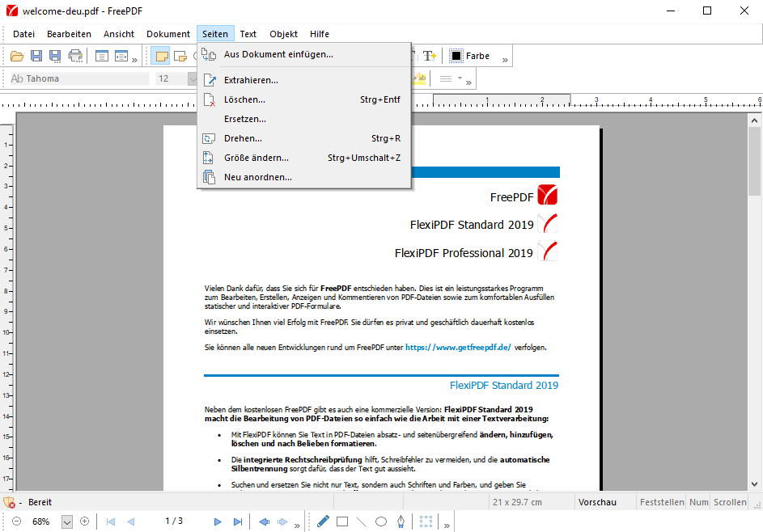Choose 'Löschen...' from Seiten menu
763x532 pixels.
point(304,99)
